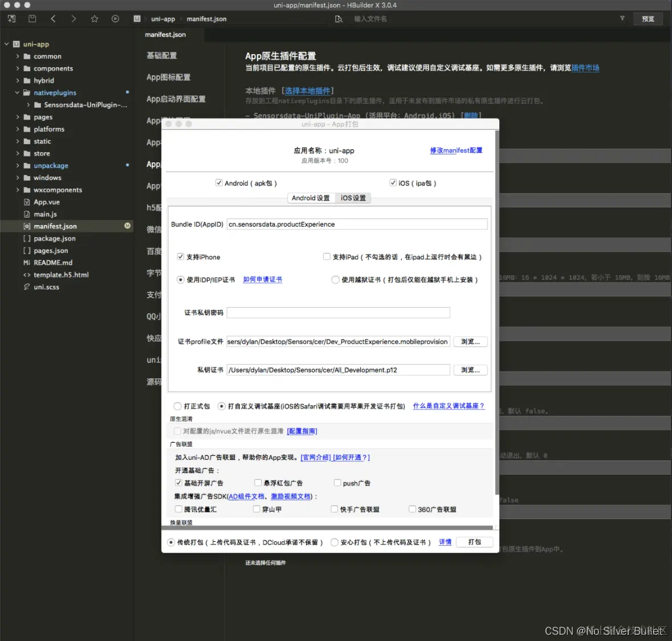Collapse the uni-app root tree node
This screenshot has height=641, width=672.
click(6, 44)
